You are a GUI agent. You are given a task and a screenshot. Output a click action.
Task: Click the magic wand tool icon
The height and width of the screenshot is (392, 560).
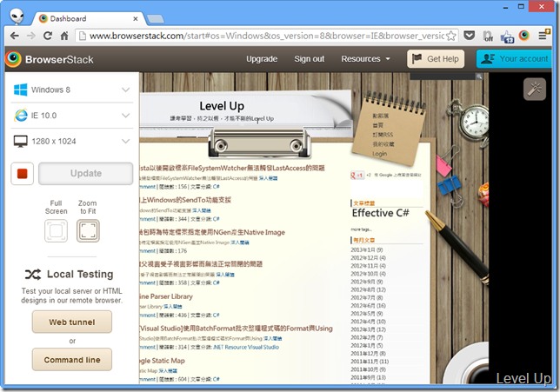534,89
